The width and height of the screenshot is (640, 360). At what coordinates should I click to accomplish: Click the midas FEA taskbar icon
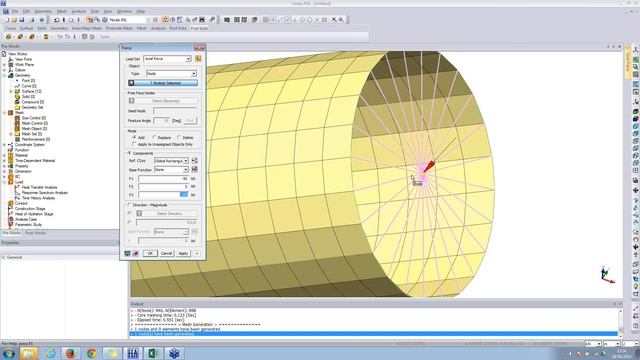click(x=133, y=353)
